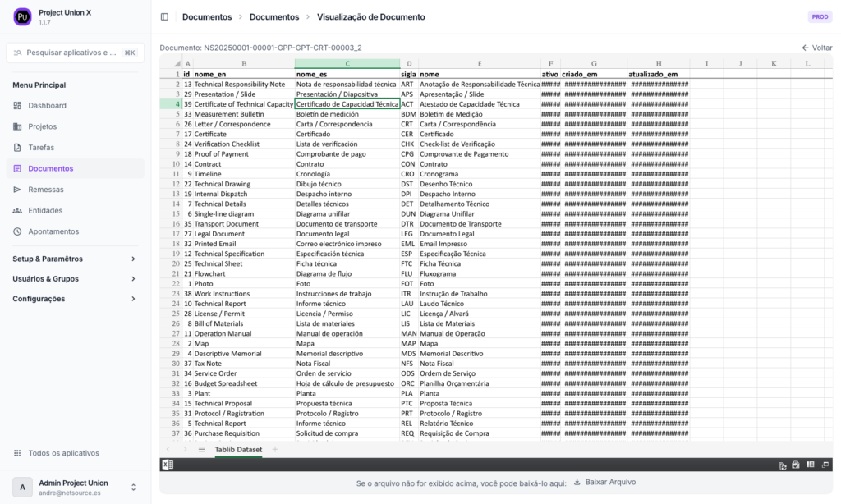Click the Projetos building icon
Image resolution: width=841 pixels, height=504 pixels.
tap(17, 126)
